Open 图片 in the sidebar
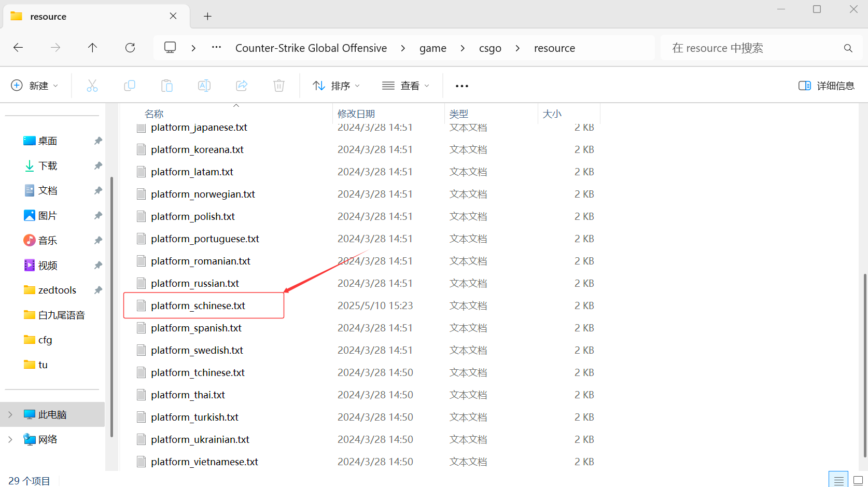This screenshot has width=868, height=487. click(x=48, y=216)
